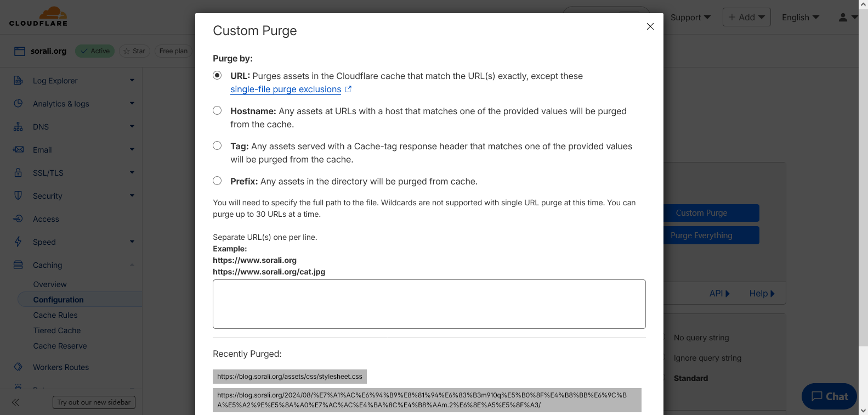Click the SSL/TLS lock icon
Image resolution: width=868 pixels, height=415 pixels.
coord(18,173)
